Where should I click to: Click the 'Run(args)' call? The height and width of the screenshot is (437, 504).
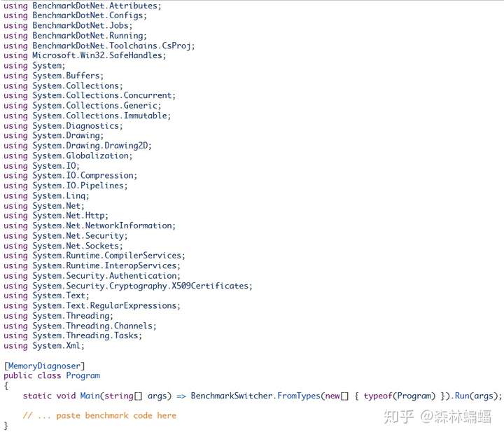point(476,396)
